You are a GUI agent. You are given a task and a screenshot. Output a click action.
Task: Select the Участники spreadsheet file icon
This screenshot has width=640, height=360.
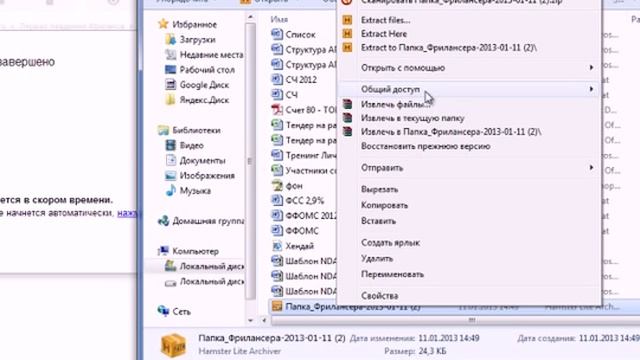point(277,170)
